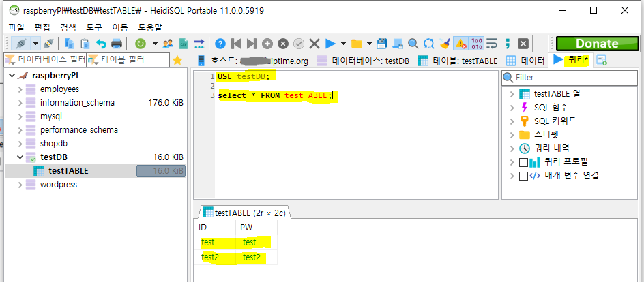
Task: Expand the performance_schema database node
Action: coord(20,130)
